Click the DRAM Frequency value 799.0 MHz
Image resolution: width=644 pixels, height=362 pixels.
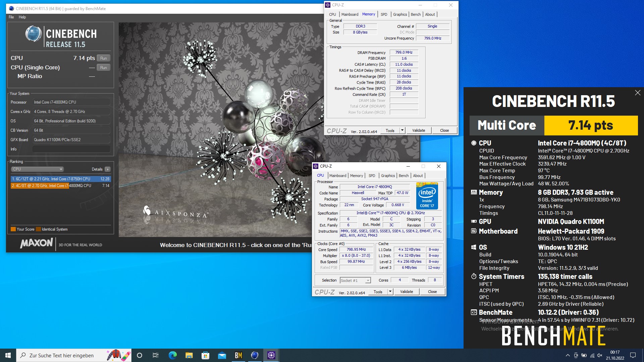404,52
